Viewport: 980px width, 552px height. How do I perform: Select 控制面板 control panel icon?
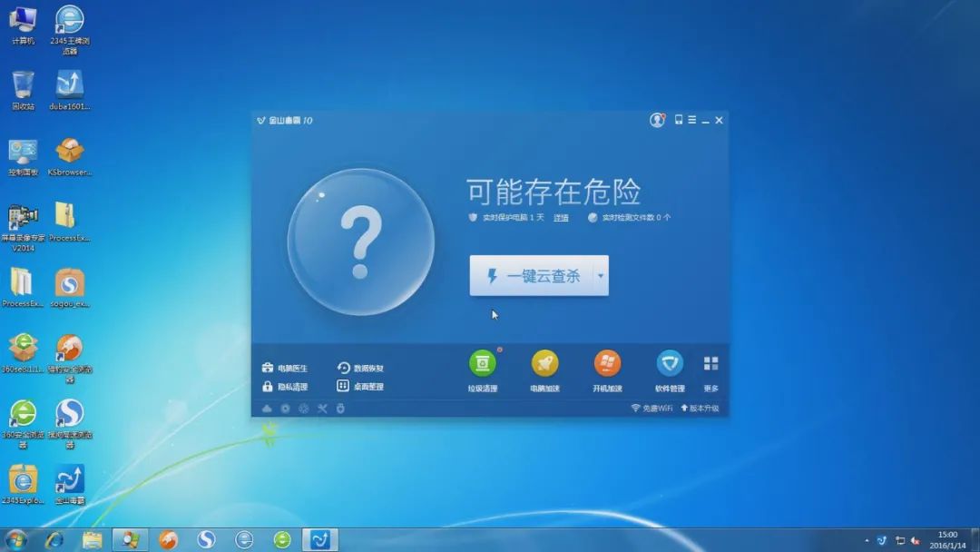pos(23,157)
